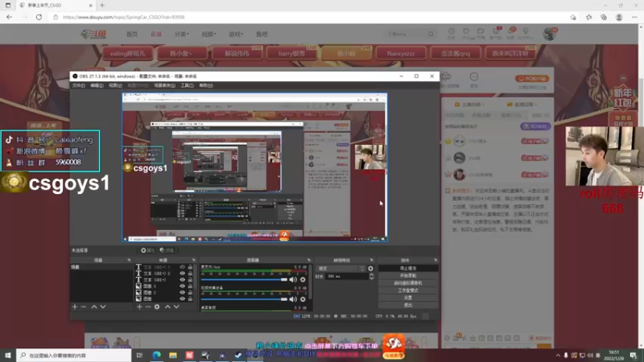This screenshot has height=362, width=644.
Task: Open File Explorer from the taskbar
Action: [x=173, y=356]
